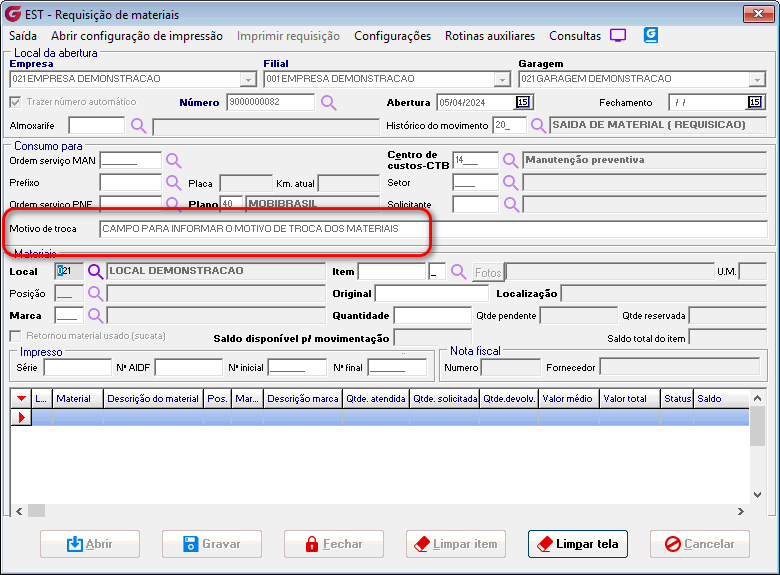This screenshot has width=780, height=575.
Task: Search Ordem serviço MAN with magnifier
Action: coord(173,160)
